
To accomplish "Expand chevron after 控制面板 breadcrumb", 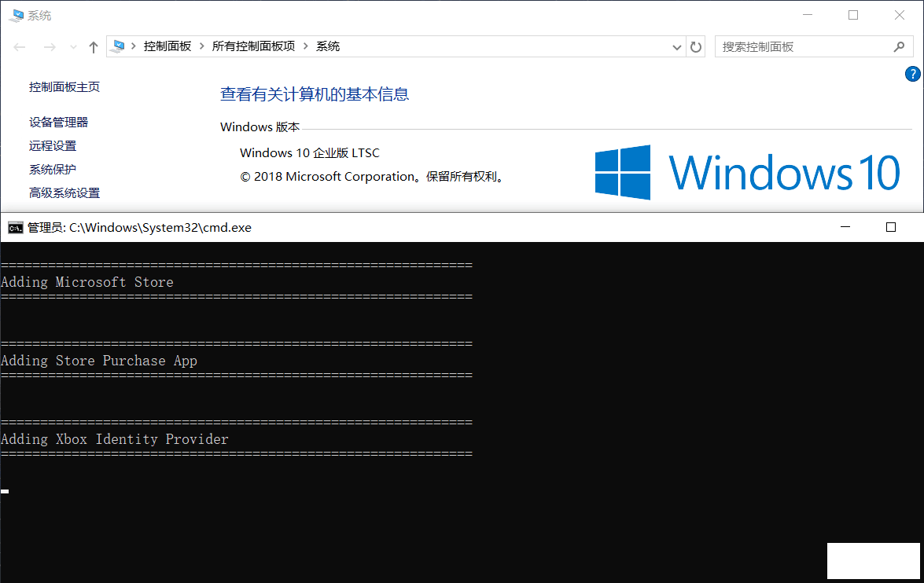I will 202,46.
